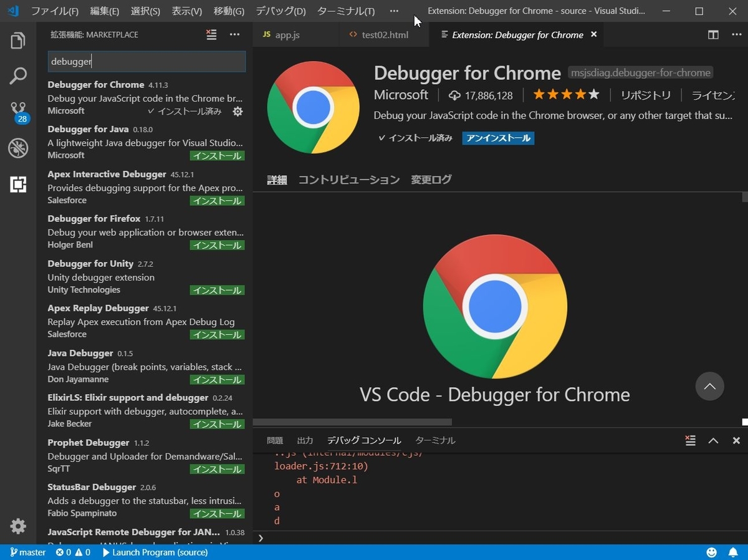The width and height of the screenshot is (748, 560).
Task: Click the vertical scrollbar of extension details
Action: [x=745, y=197]
